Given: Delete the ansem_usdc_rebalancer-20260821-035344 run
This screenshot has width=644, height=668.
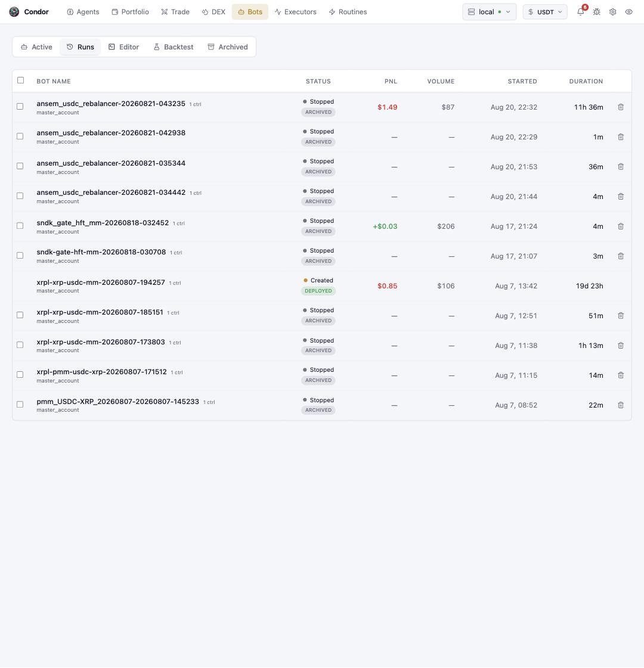Looking at the screenshot, I should pyautogui.click(x=621, y=167).
